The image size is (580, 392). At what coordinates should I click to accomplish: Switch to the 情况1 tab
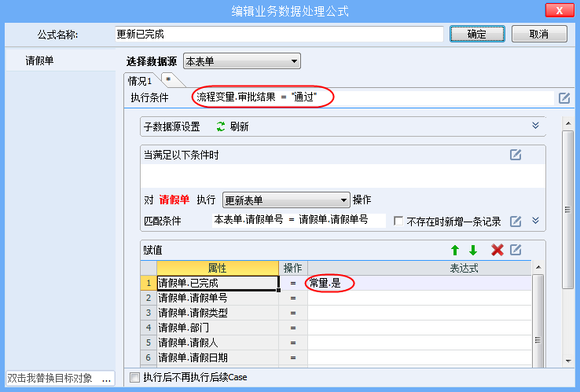[x=141, y=80]
